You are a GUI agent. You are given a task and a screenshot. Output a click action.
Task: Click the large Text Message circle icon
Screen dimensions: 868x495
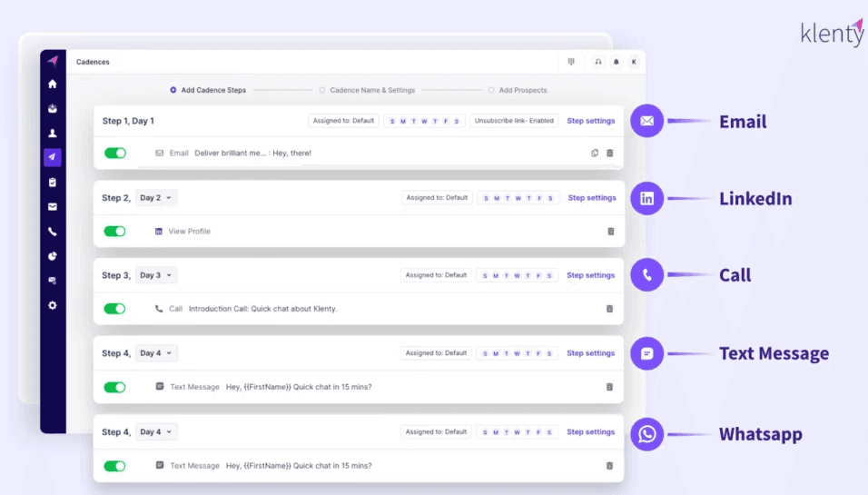(x=647, y=353)
